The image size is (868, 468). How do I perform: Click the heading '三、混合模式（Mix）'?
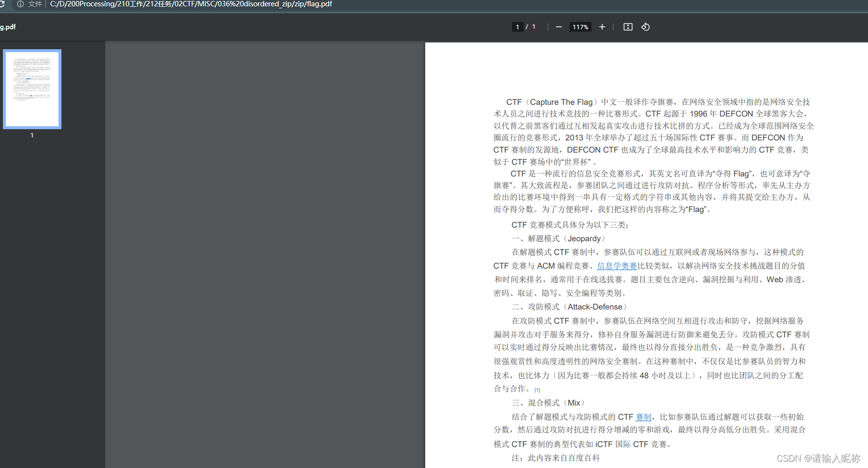click(549, 403)
